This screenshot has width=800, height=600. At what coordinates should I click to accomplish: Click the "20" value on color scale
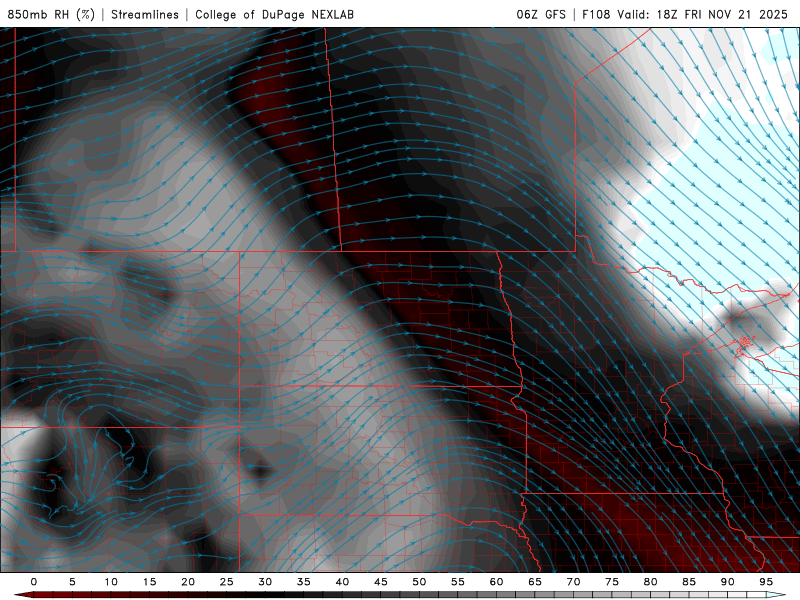(188, 582)
